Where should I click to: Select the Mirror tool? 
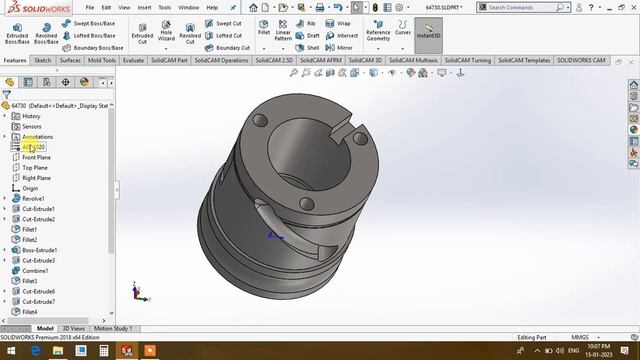coord(339,48)
